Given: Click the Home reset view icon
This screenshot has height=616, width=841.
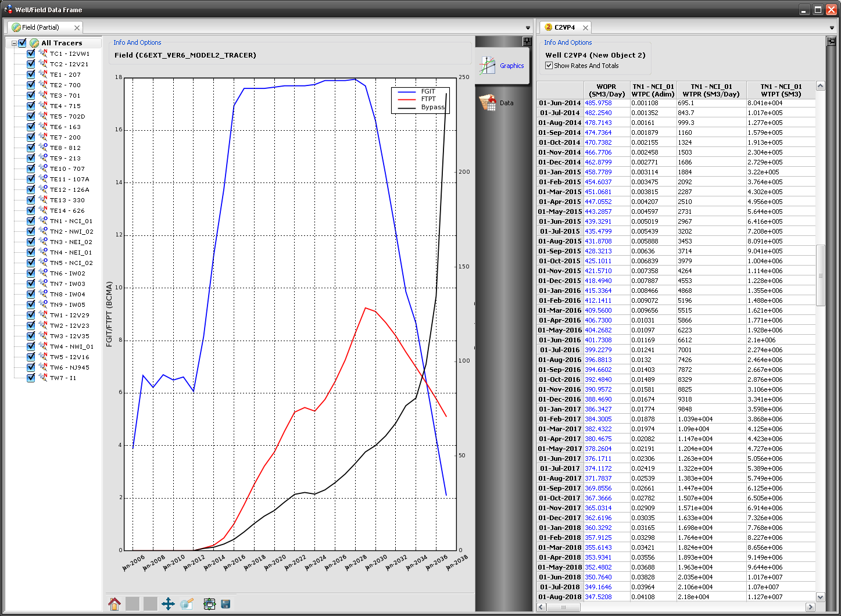Looking at the screenshot, I should pos(114,604).
